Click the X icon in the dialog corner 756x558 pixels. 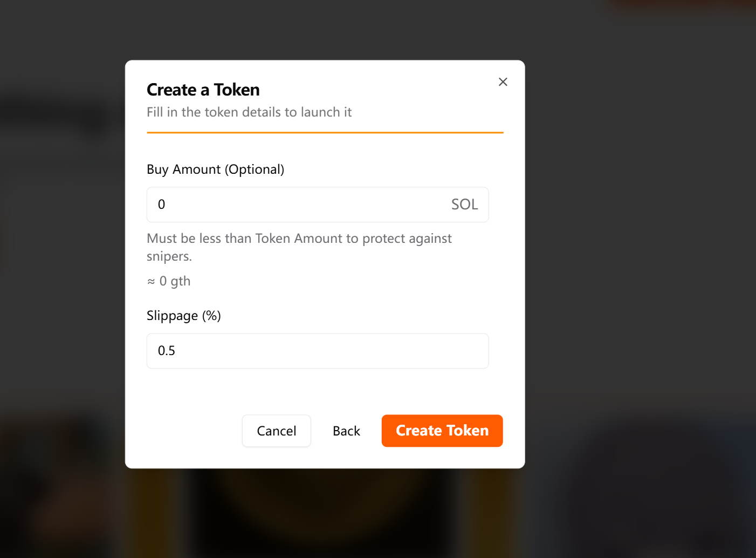click(x=503, y=81)
